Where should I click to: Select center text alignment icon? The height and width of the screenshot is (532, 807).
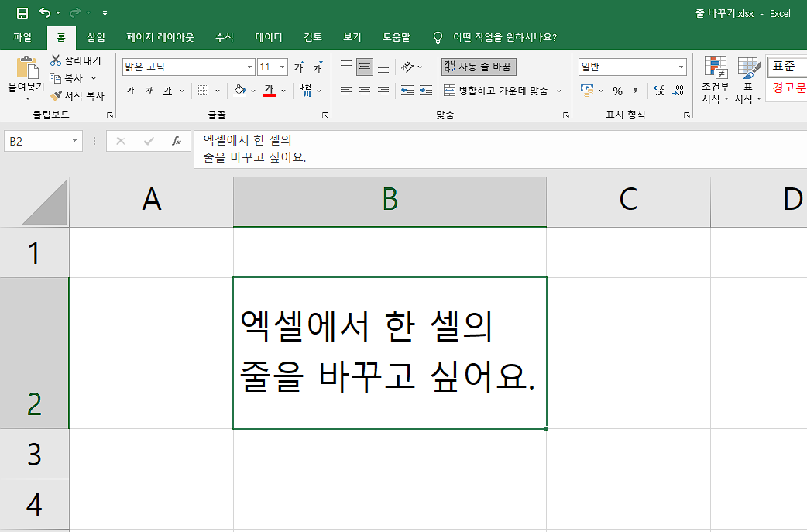(364, 91)
